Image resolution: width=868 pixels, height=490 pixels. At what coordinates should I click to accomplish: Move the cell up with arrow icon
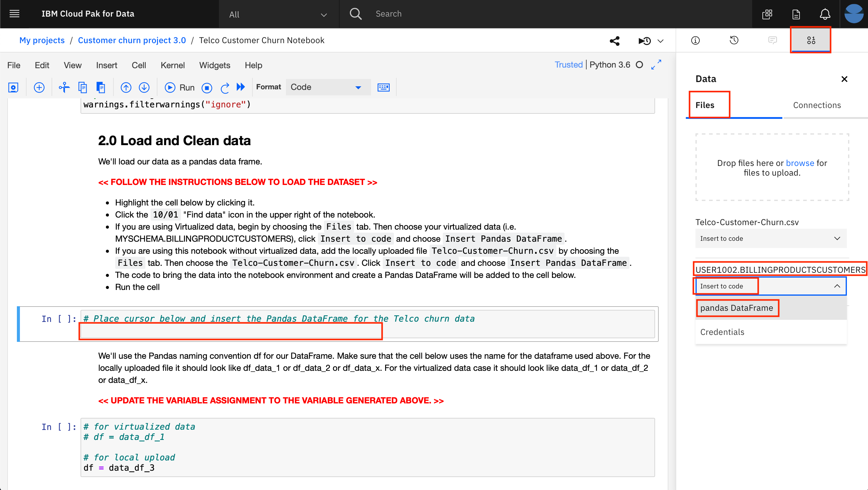[126, 87]
